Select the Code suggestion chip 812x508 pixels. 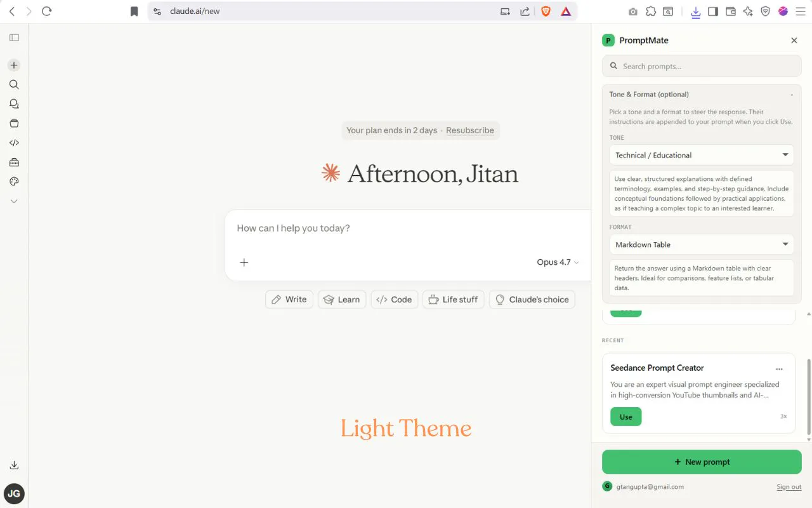click(395, 300)
